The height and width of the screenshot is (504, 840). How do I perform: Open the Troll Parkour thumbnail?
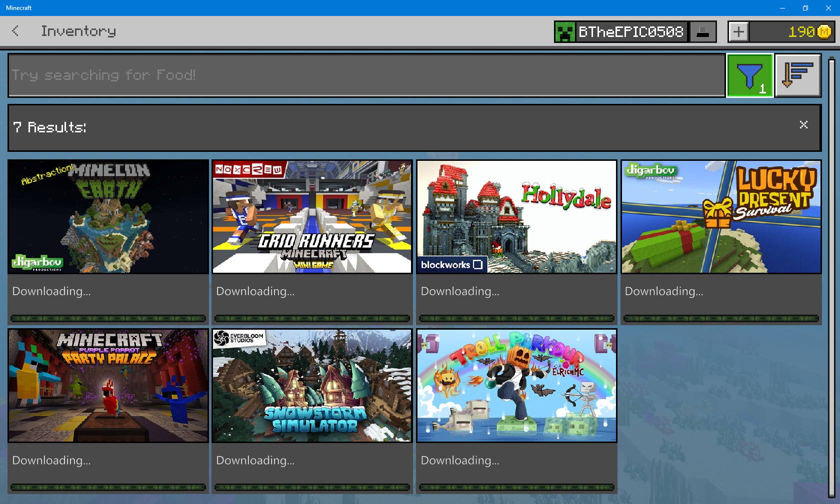(516, 385)
